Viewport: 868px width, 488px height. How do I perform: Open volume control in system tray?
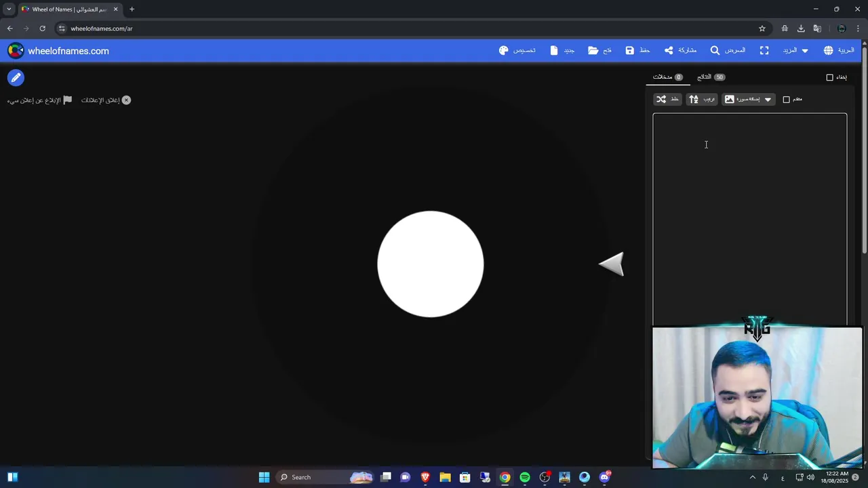pos(810,477)
